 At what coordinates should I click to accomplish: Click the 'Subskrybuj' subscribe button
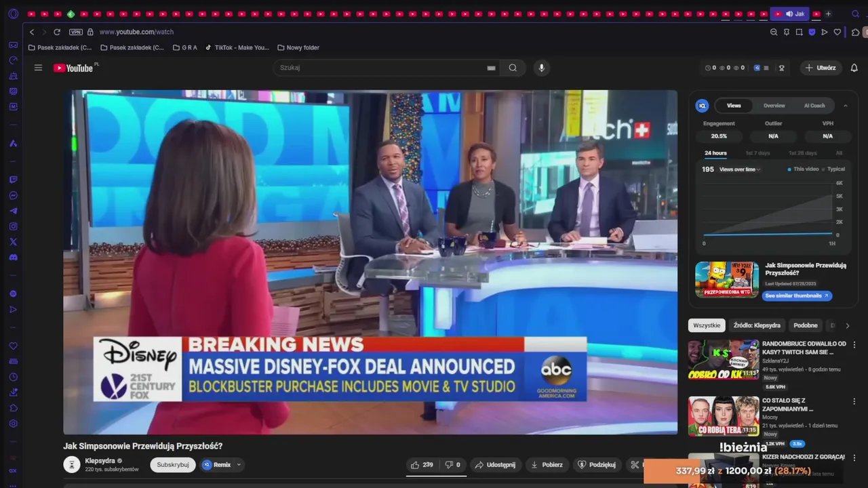tap(173, 465)
